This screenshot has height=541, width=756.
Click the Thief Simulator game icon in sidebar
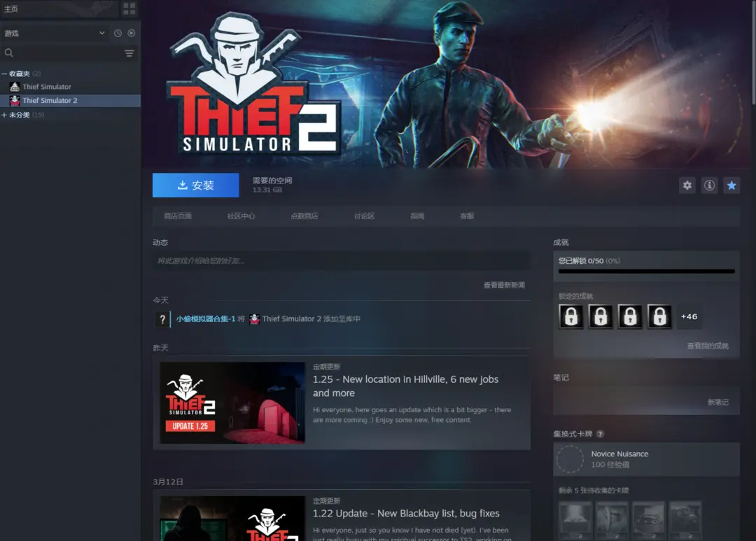click(15, 87)
